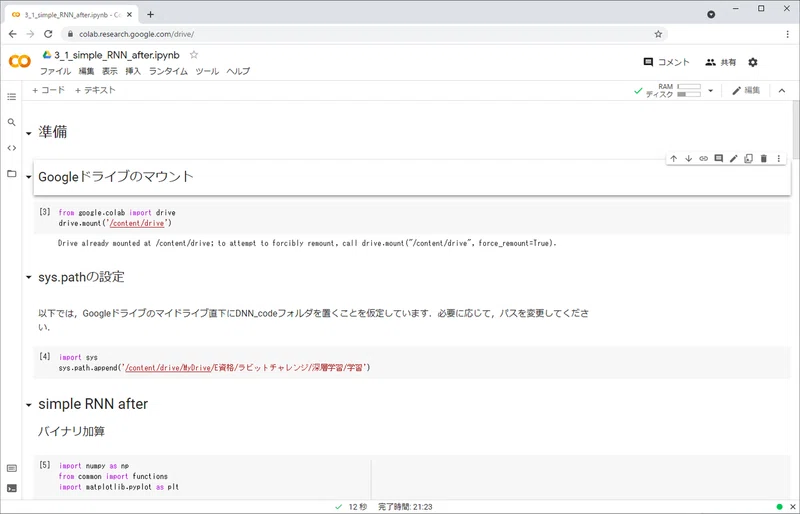The height and width of the screenshot is (514, 800).
Task: Collapse the sys.pathの設定 section
Action: pyautogui.click(x=29, y=277)
